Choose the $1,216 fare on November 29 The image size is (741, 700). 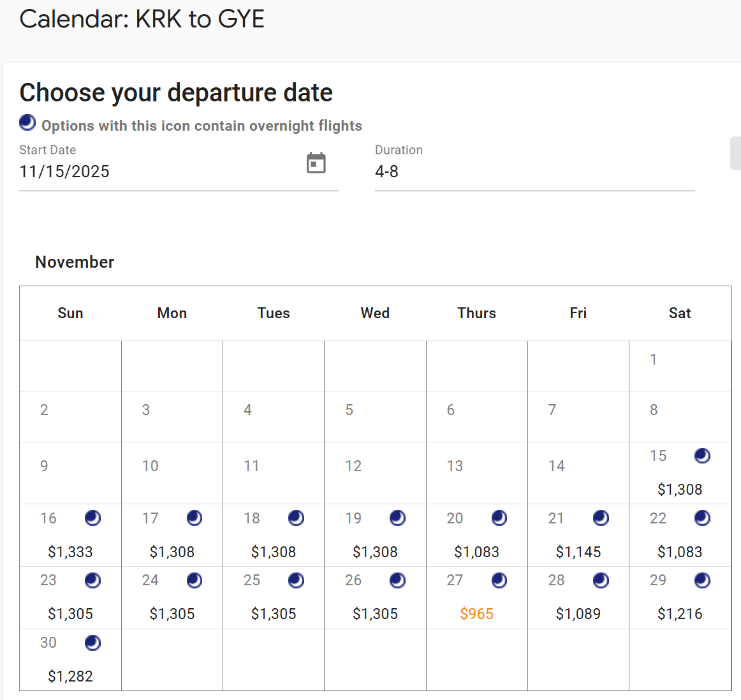(680, 613)
